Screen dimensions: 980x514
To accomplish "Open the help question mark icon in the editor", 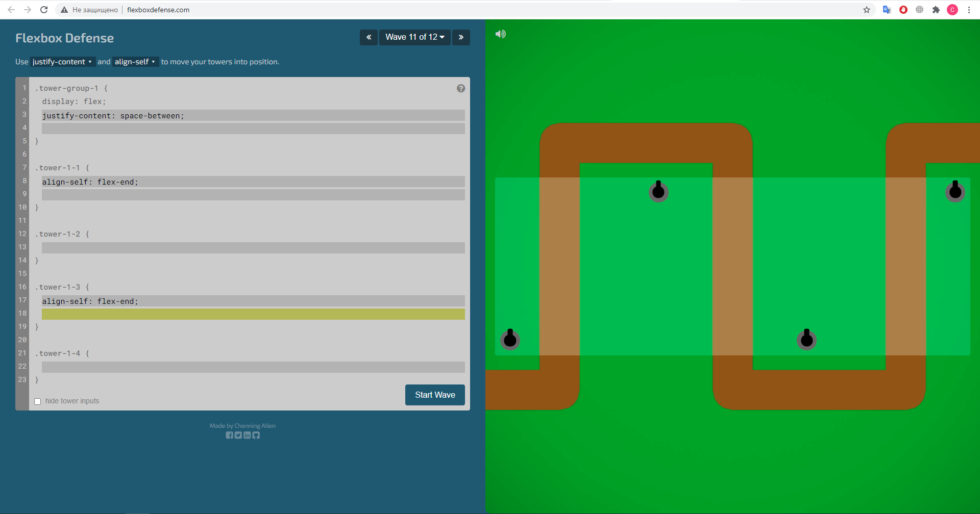I will [x=461, y=88].
